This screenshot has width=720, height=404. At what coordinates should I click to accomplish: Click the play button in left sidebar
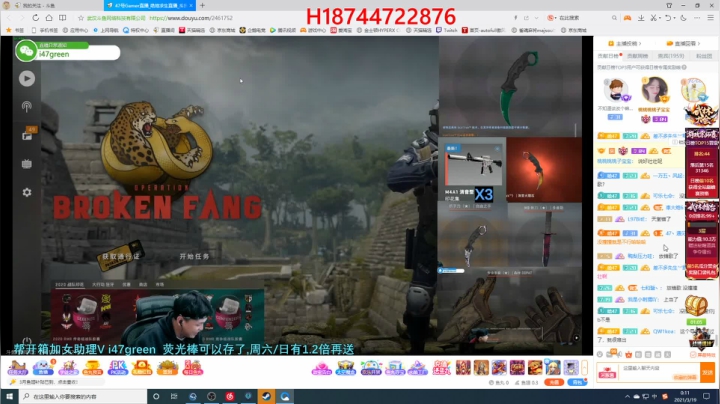point(27,79)
